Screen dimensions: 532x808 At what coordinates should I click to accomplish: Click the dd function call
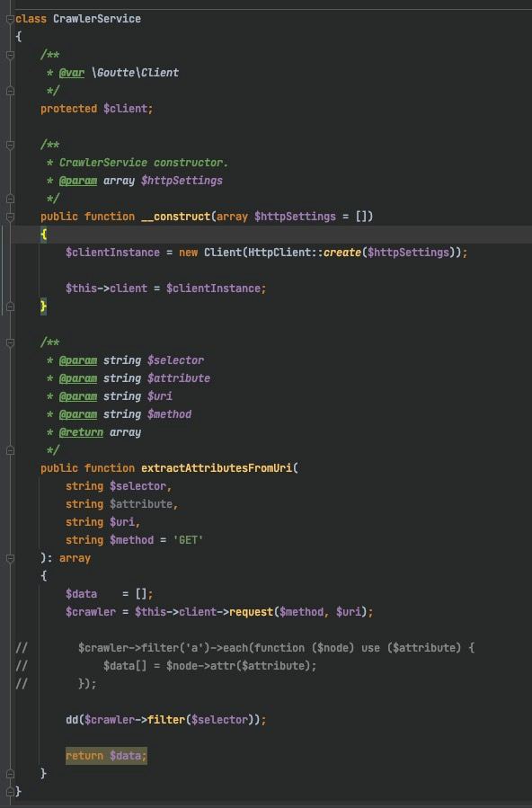[x=72, y=720]
